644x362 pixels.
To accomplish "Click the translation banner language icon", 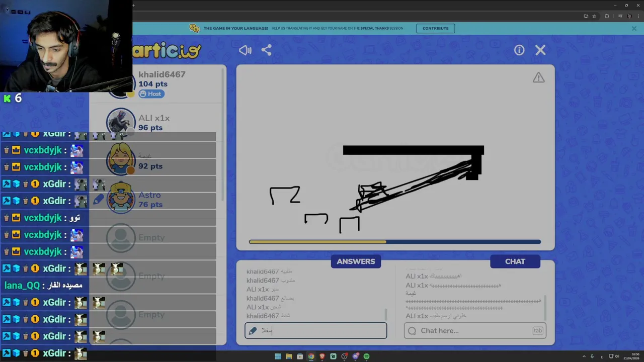I will pyautogui.click(x=194, y=28).
